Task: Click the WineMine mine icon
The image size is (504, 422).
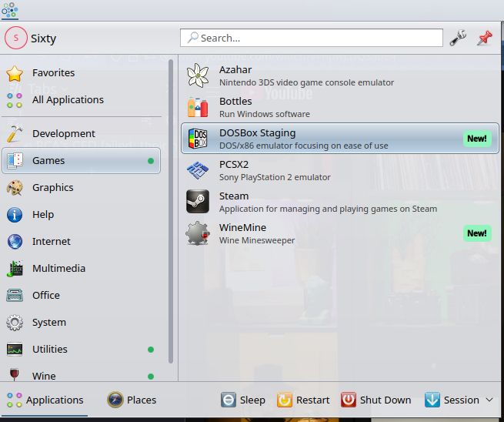Action: coord(198,233)
